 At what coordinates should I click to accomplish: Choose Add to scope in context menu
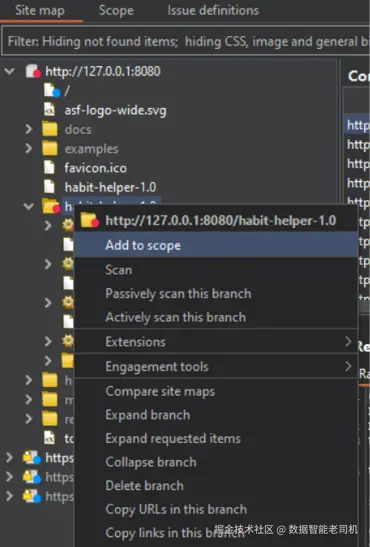click(216, 245)
